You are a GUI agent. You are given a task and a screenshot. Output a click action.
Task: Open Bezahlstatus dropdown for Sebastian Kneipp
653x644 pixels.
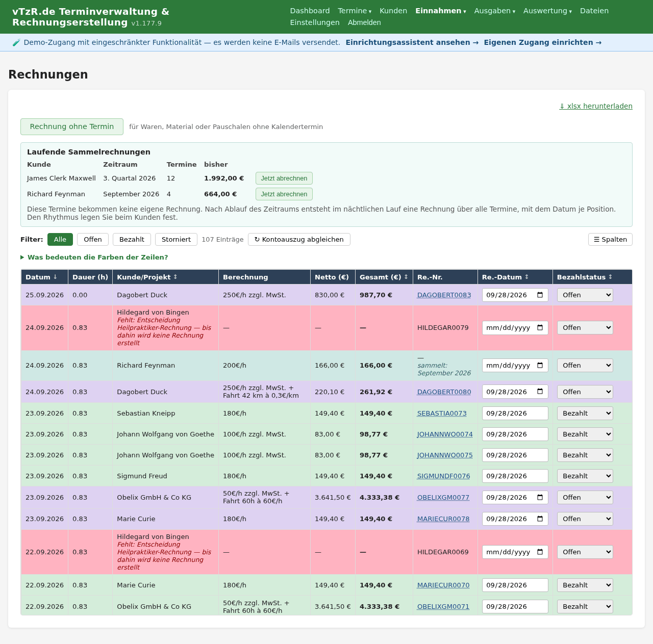(585, 414)
